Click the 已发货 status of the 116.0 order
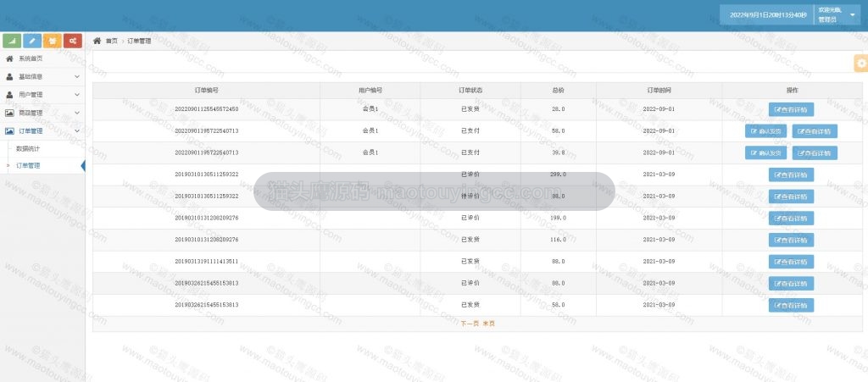868x382 pixels. click(x=470, y=240)
